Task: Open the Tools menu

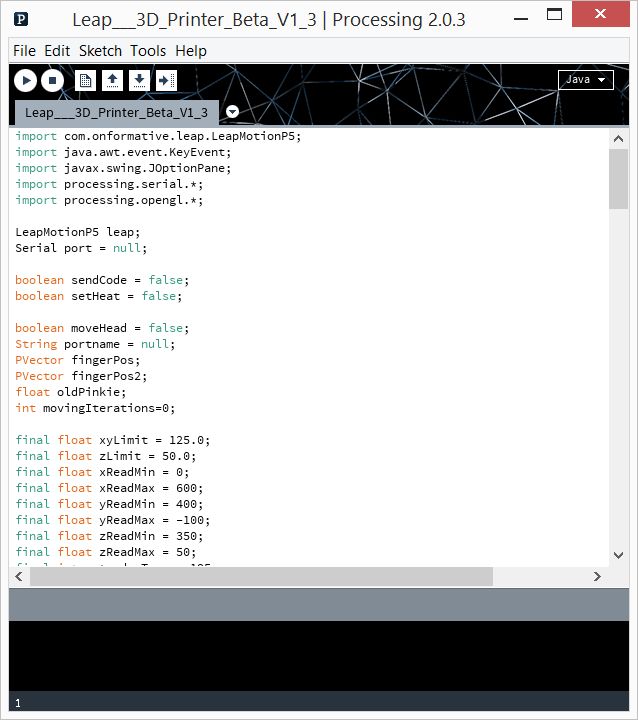Action: pyautogui.click(x=148, y=51)
